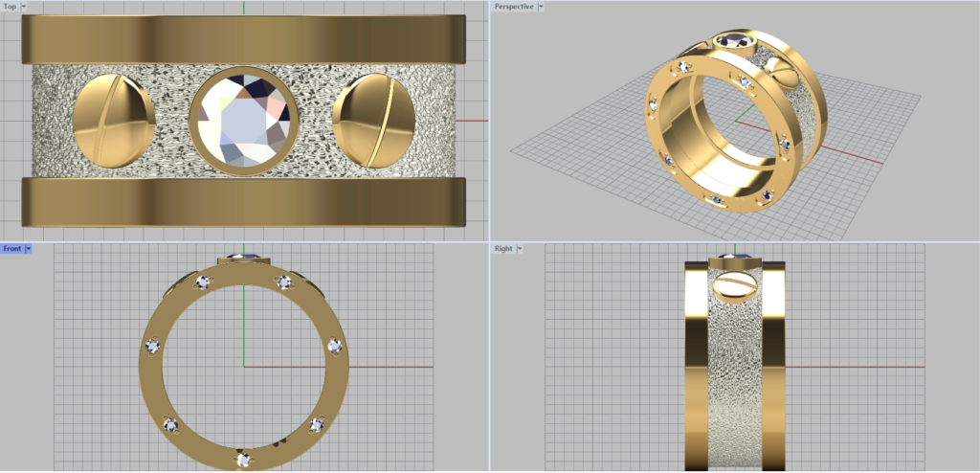Expand the Perspective viewport dropdown arrow
Image resolution: width=980 pixels, height=473 pixels.
541,7
